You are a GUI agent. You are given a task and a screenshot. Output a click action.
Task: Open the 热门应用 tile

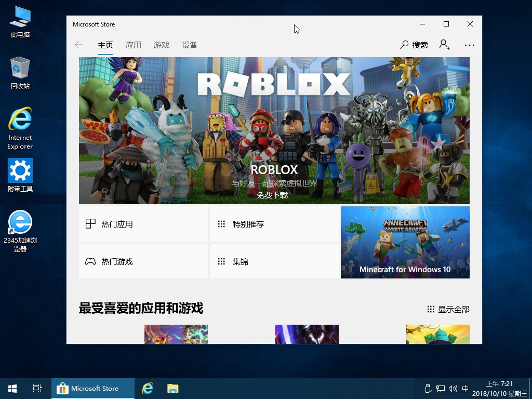[x=143, y=224]
